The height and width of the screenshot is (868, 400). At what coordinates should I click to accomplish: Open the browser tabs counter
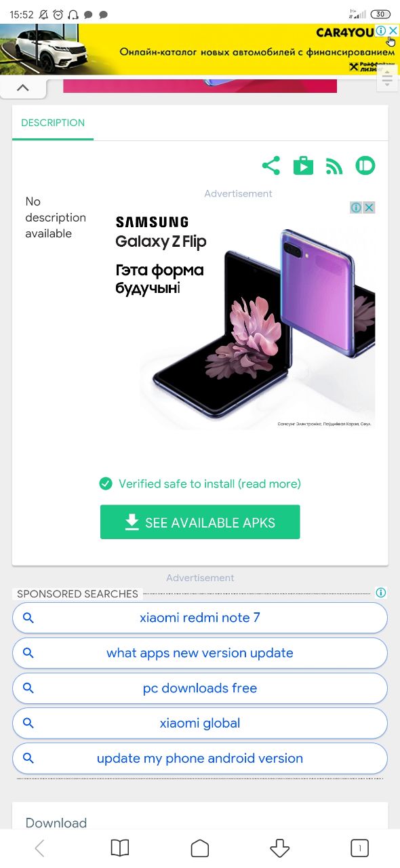[x=359, y=848]
